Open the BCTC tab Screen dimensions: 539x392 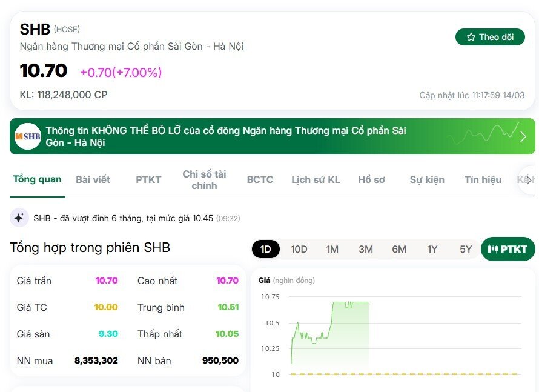point(260,179)
